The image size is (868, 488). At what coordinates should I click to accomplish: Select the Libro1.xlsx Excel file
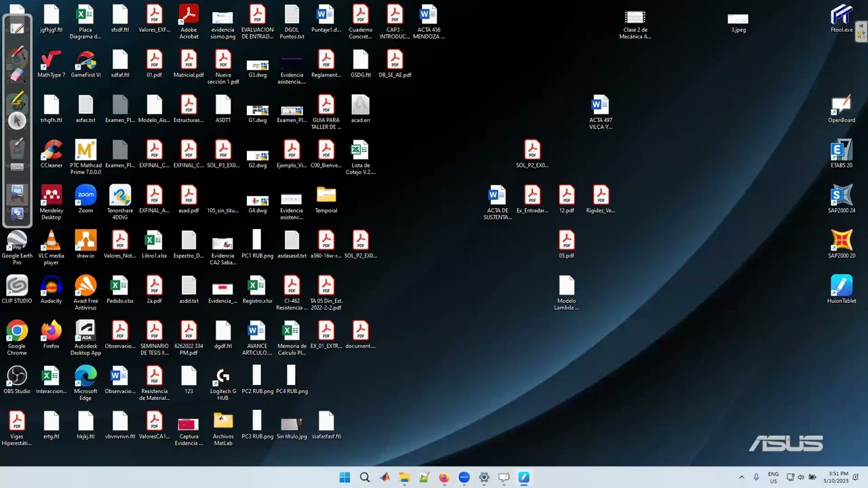154,245
